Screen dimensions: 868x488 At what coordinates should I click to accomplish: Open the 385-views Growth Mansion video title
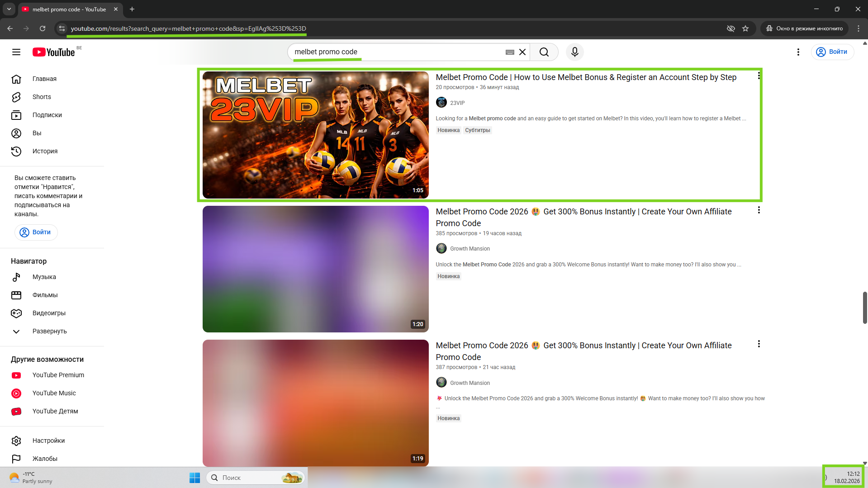[x=583, y=218]
